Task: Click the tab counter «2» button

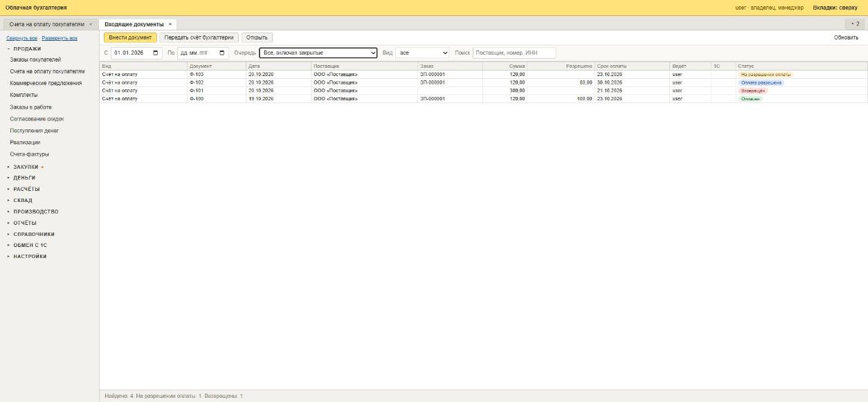Action: [x=856, y=24]
